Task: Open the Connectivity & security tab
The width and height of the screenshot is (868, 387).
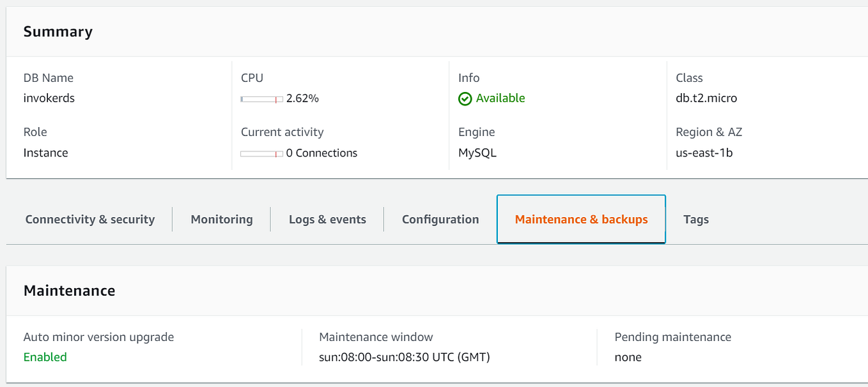Action: [89, 219]
